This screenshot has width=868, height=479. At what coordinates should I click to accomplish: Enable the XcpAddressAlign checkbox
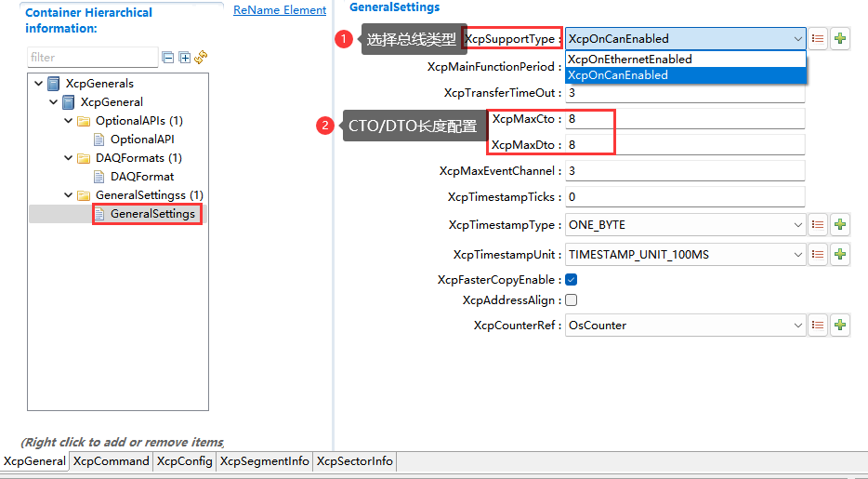[x=572, y=300]
